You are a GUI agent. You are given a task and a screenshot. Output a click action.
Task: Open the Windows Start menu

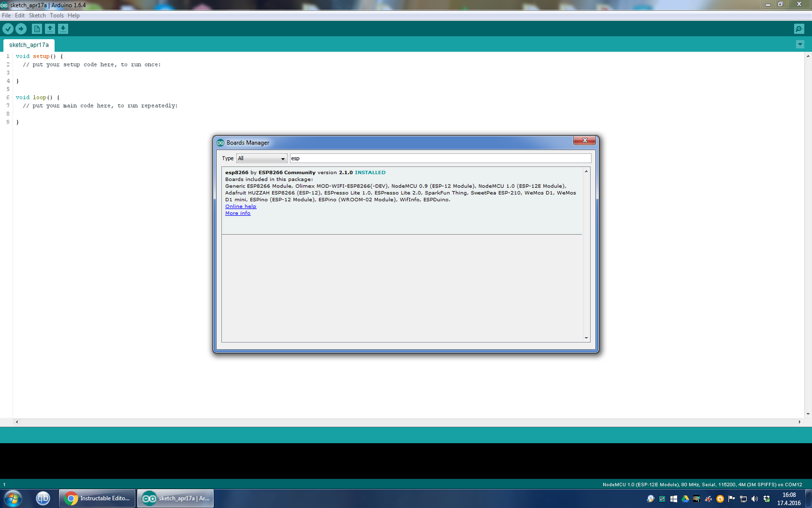(13, 498)
